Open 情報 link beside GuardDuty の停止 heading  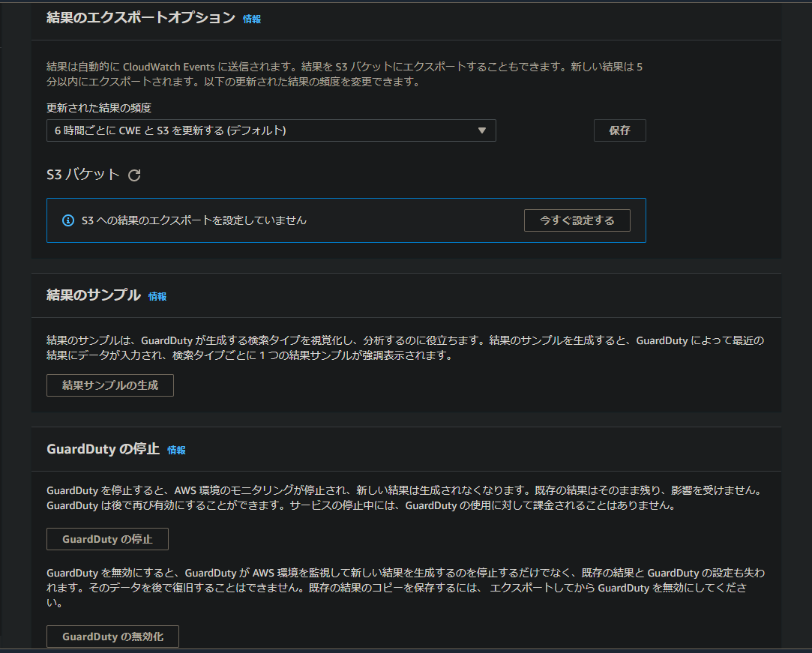pos(176,450)
